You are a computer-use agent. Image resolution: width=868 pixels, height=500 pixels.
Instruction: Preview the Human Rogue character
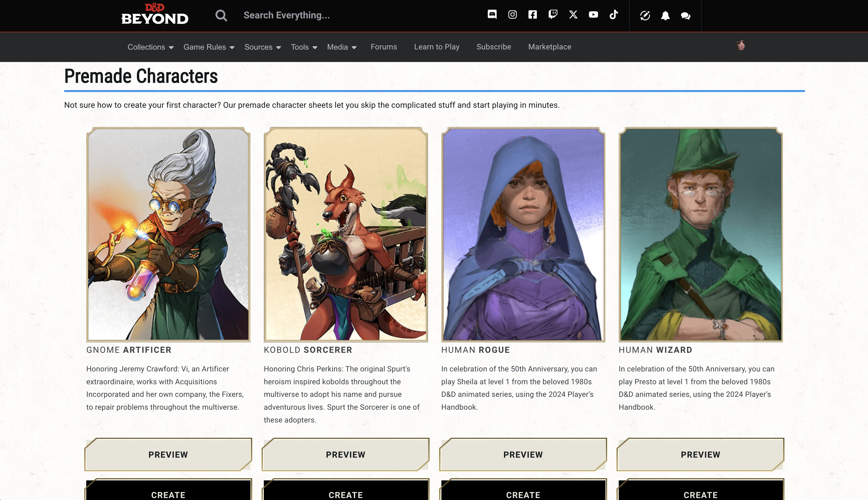pyautogui.click(x=523, y=454)
